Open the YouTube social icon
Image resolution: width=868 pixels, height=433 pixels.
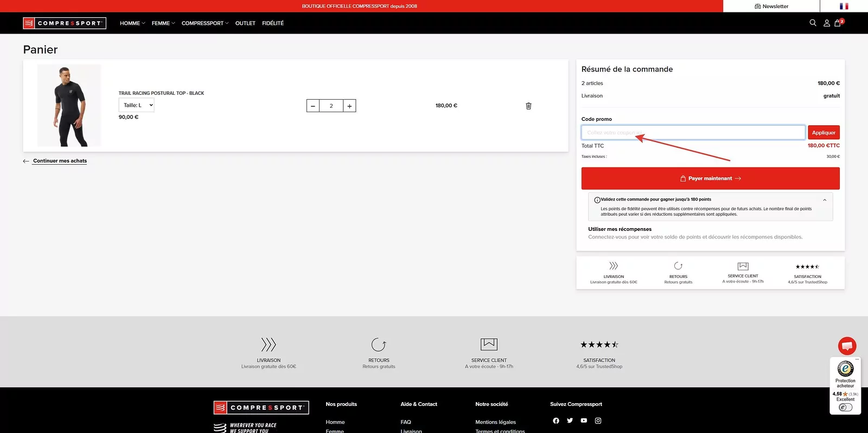coord(584,421)
